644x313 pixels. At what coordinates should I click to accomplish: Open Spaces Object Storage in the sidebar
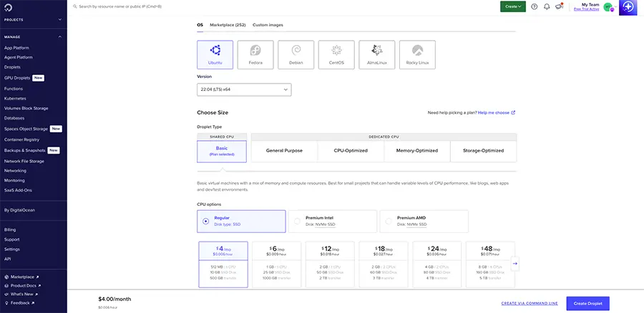pos(26,129)
